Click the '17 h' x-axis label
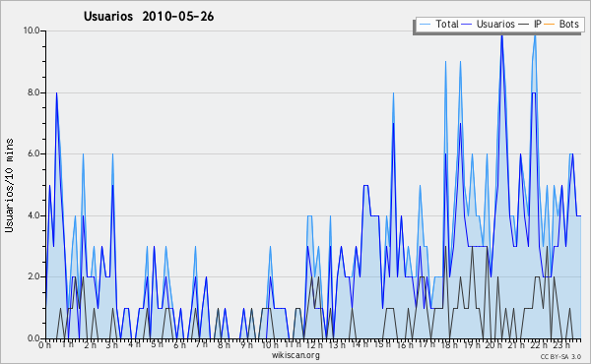Viewport: 591px width, 364px height. click(x=427, y=344)
